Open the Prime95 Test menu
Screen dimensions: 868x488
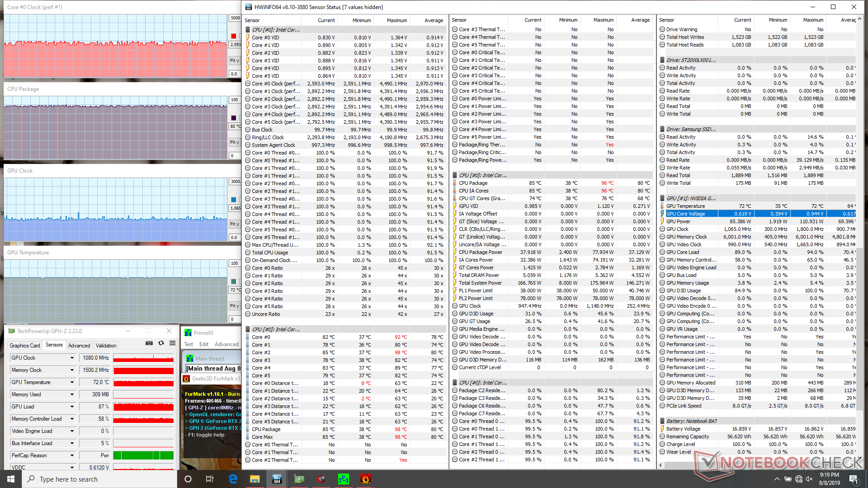(x=189, y=344)
